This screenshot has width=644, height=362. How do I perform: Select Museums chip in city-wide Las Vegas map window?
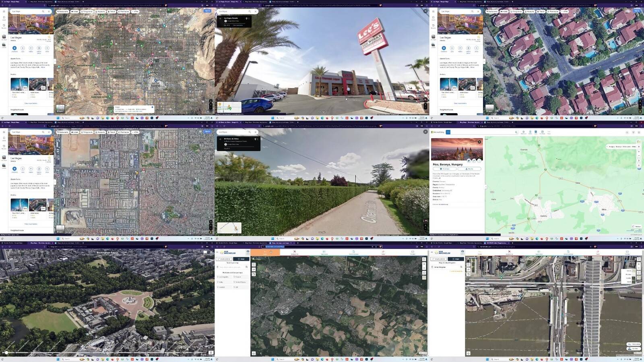100,12
